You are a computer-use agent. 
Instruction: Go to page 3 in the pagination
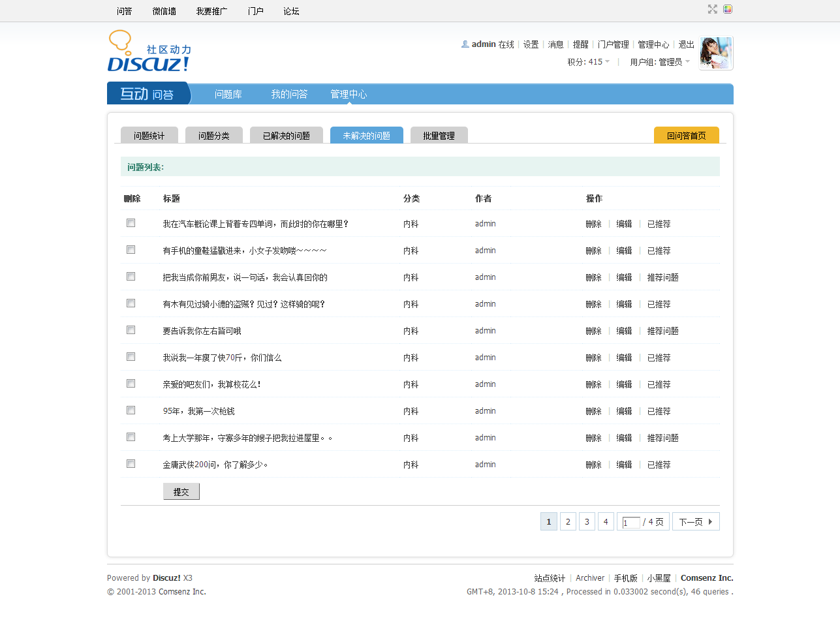coord(587,522)
